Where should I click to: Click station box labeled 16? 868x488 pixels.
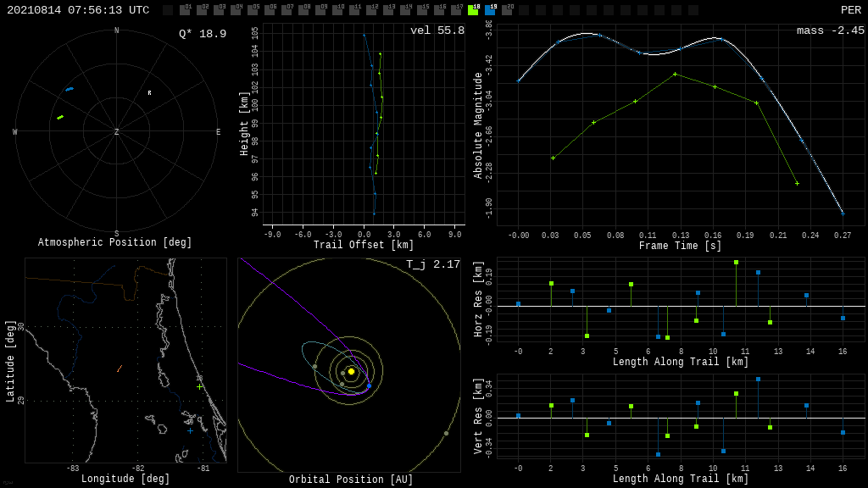(x=440, y=9)
